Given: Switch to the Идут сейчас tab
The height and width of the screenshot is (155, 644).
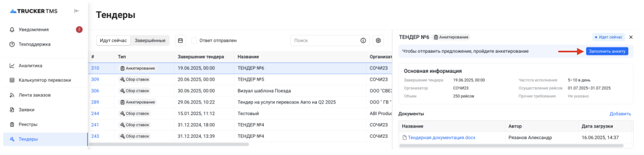Looking at the screenshot, I should 113,40.
